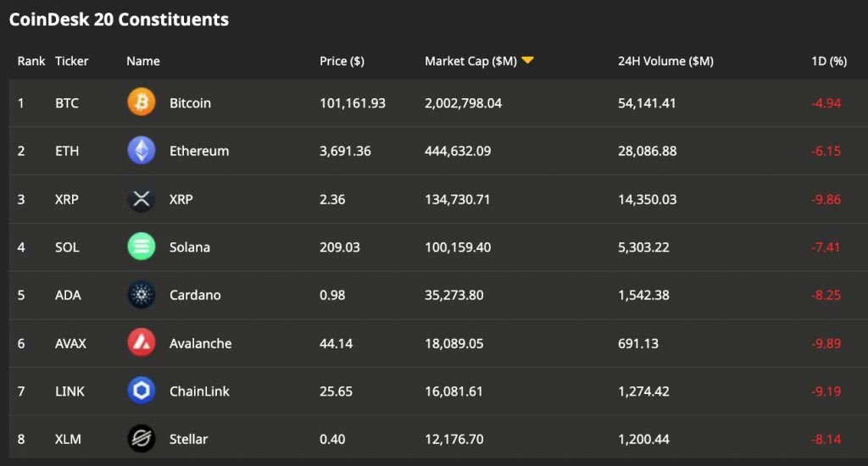Click the -9.89 Avalanche daily change
This screenshot has width=868, height=466.
[x=826, y=343]
